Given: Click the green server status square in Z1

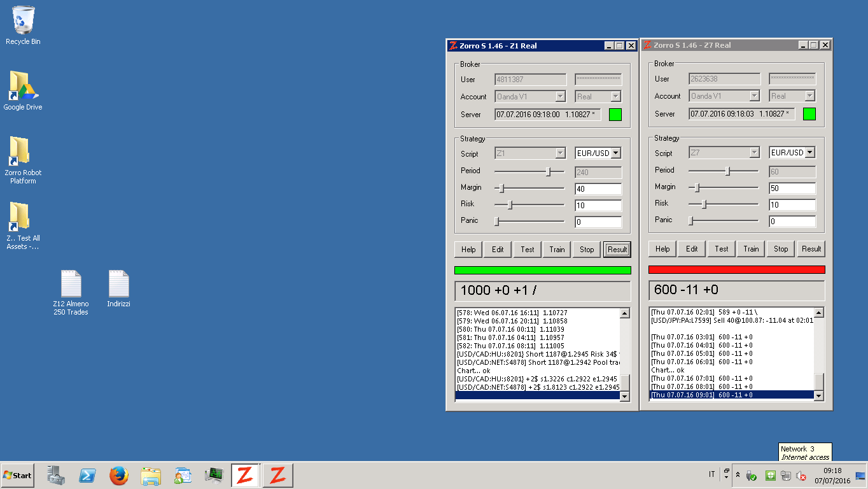Looking at the screenshot, I should [615, 115].
